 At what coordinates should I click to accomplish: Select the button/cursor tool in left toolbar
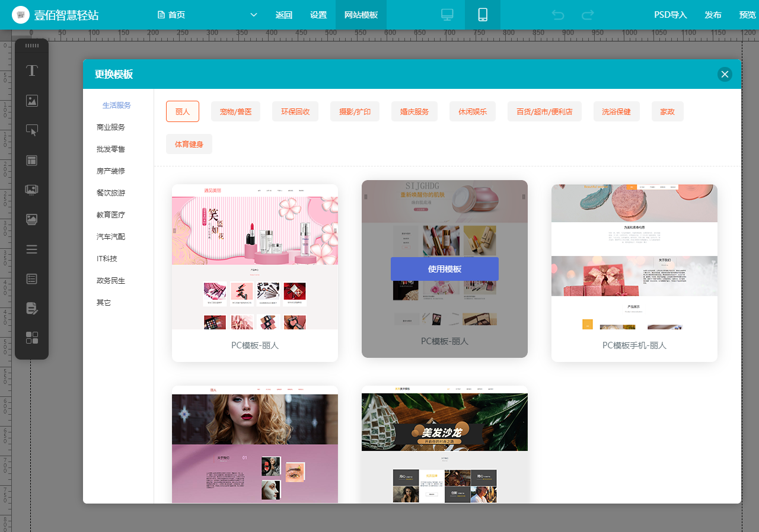coord(32,130)
